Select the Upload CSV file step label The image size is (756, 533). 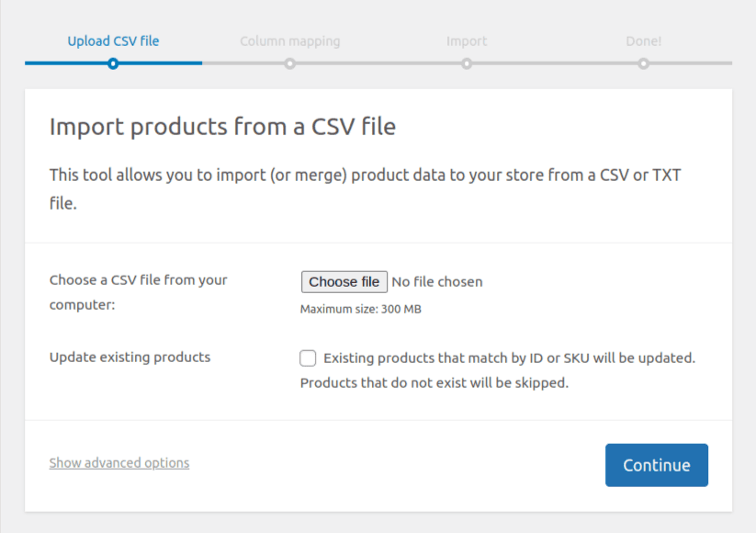coord(112,40)
